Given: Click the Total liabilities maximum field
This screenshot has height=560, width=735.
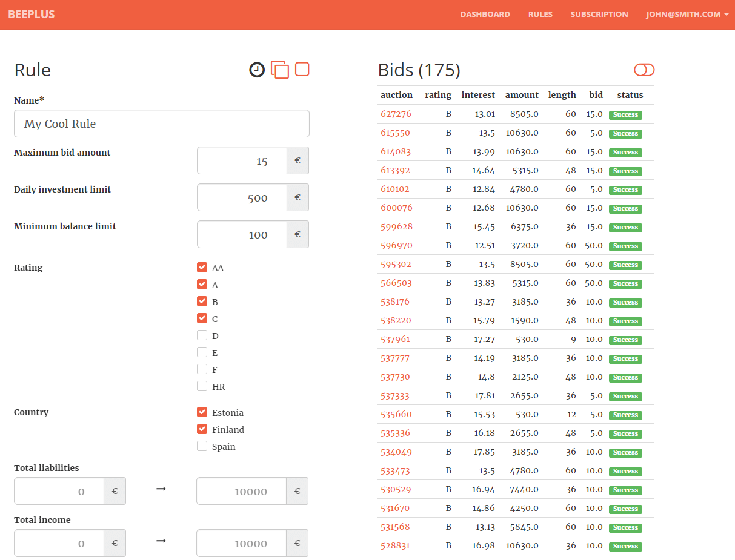Looking at the screenshot, I should coord(241,491).
